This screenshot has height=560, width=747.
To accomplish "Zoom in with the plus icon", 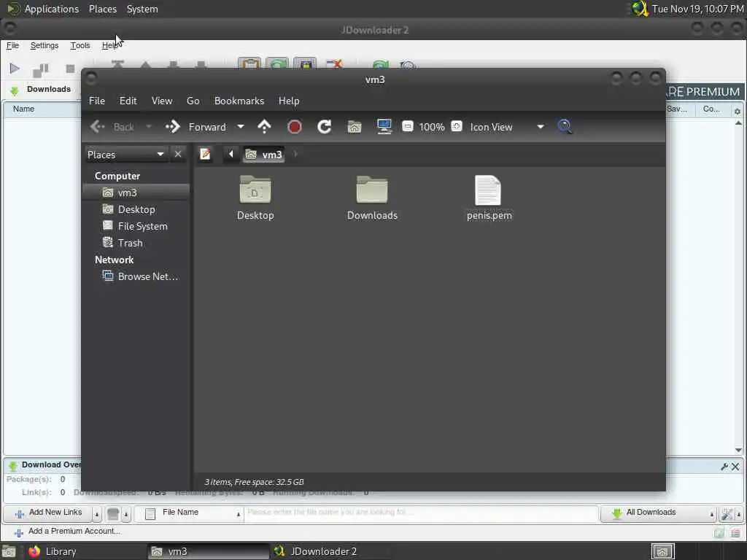I will click(457, 126).
